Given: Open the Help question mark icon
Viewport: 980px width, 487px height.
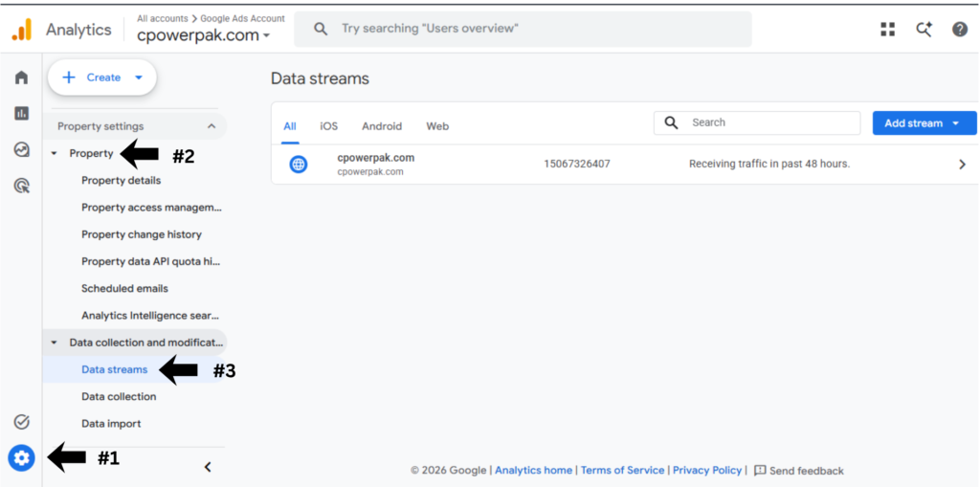Looking at the screenshot, I should click(960, 30).
